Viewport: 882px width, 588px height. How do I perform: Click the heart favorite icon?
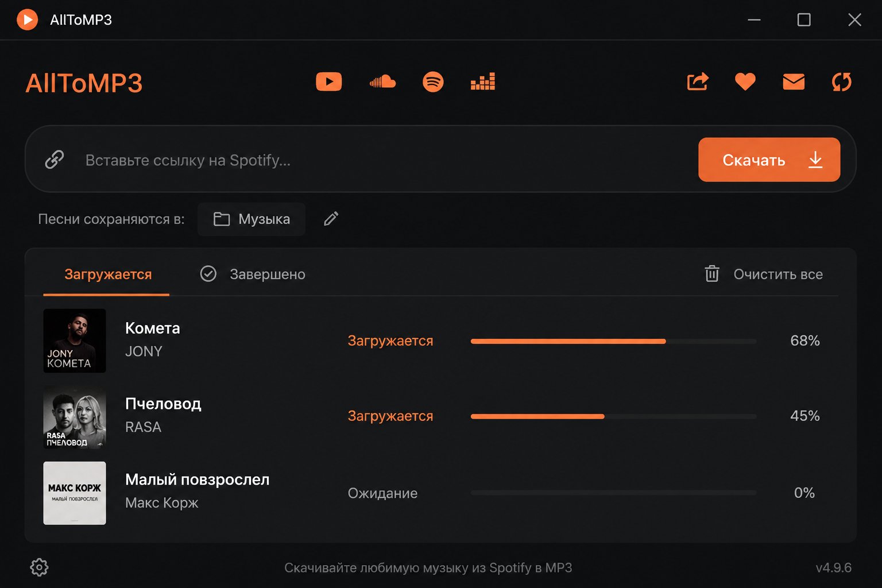point(745,82)
